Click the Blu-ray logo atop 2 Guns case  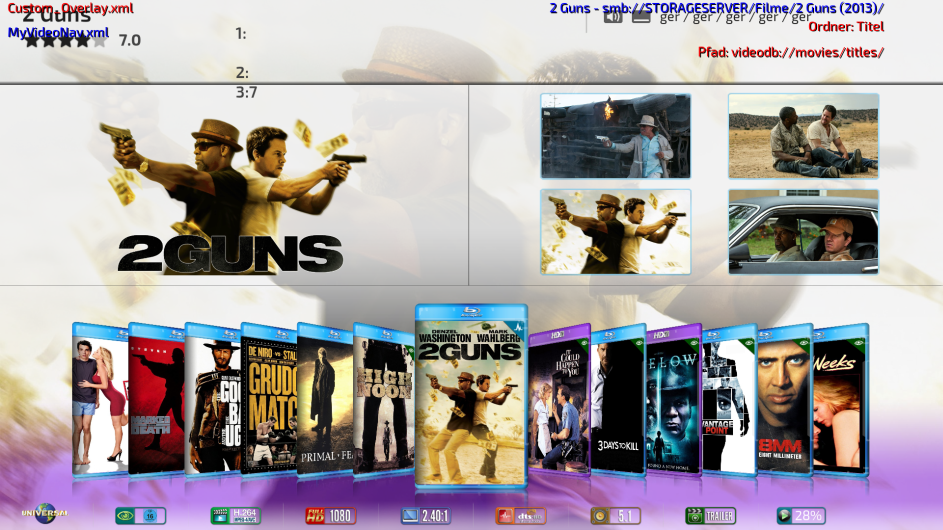coord(471,311)
